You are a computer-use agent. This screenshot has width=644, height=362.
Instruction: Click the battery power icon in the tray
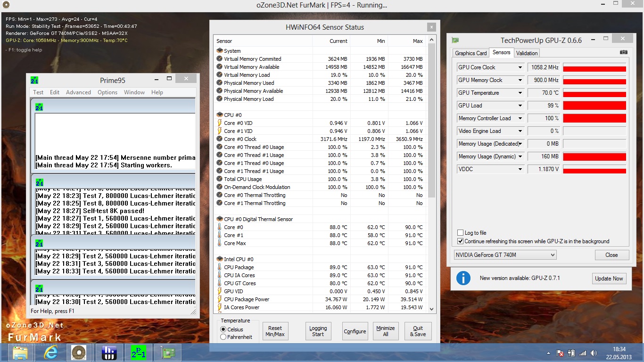click(572, 353)
